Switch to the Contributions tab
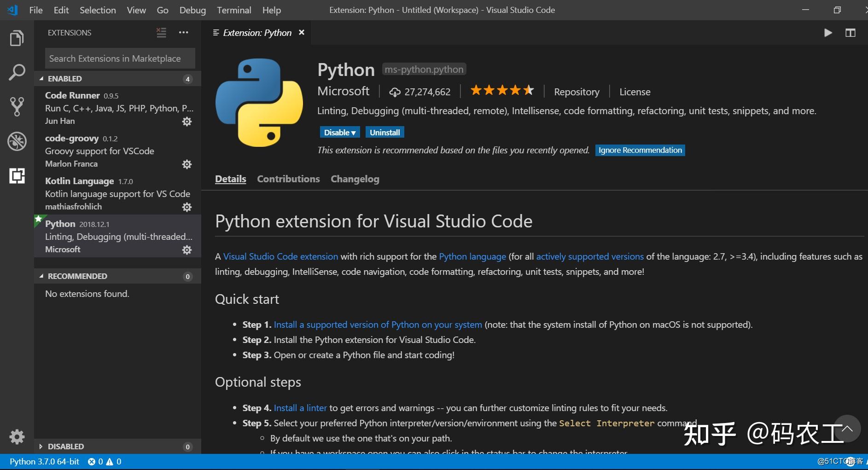 click(288, 179)
